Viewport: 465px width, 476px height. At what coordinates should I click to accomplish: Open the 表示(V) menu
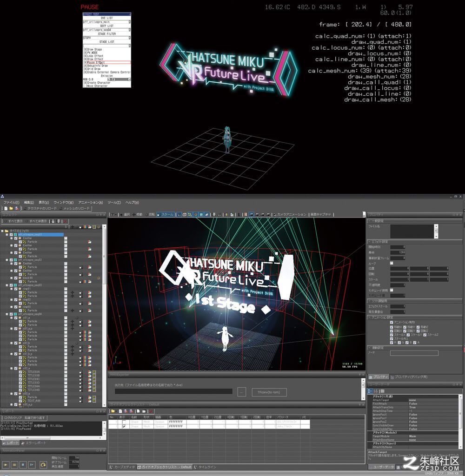(x=44, y=203)
